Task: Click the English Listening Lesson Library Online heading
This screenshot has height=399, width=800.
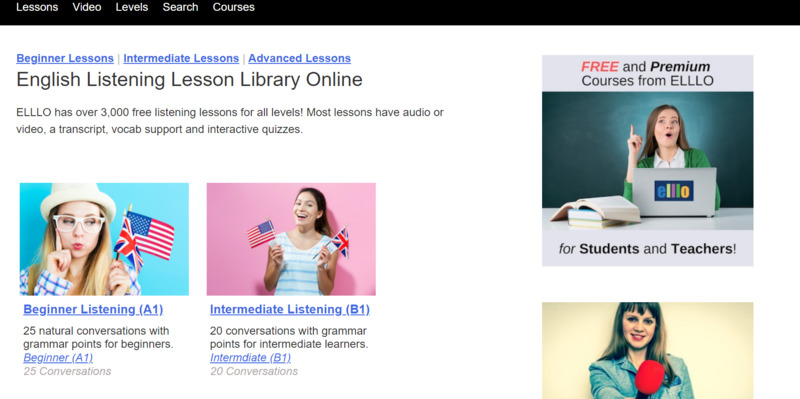Action: click(189, 80)
